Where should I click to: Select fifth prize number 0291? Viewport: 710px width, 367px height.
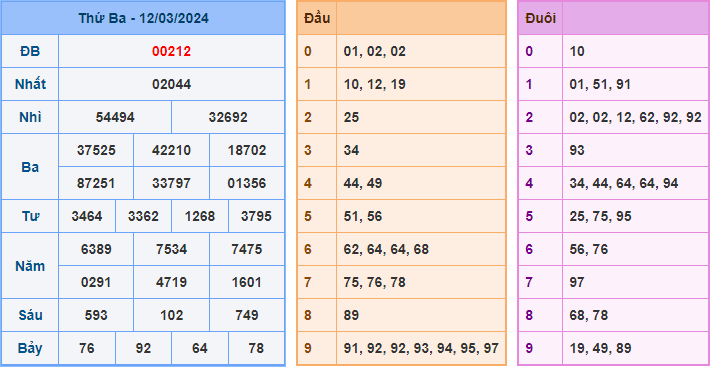pyautogui.click(x=96, y=282)
